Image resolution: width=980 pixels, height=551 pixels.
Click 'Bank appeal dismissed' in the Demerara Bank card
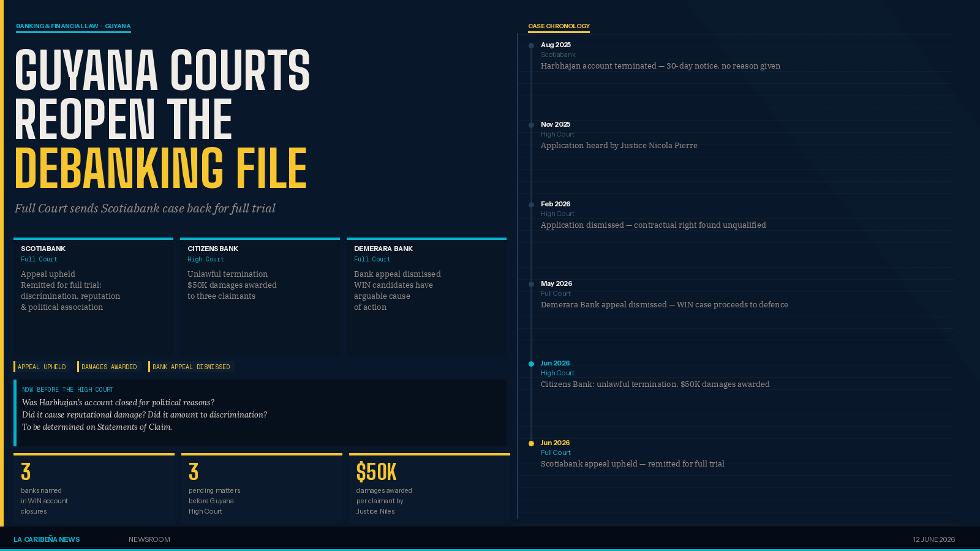pyautogui.click(x=398, y=274)
